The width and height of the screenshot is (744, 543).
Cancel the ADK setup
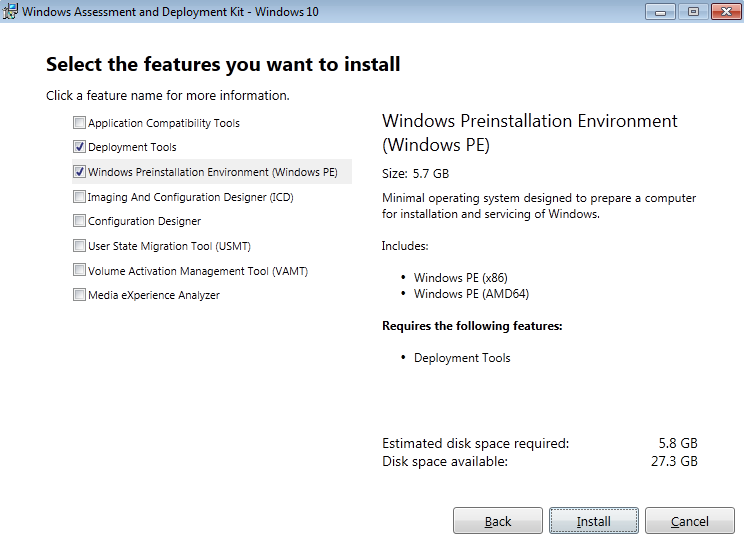click(x=690, y=521)
